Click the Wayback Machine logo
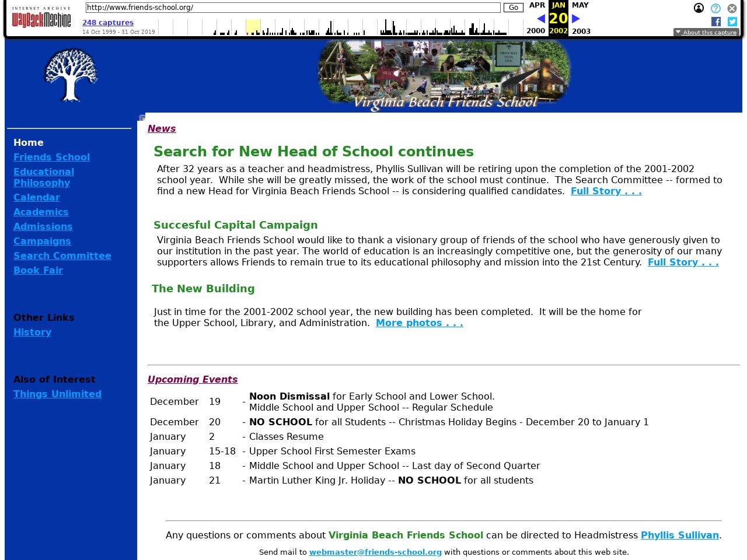Viewport: 747px width, 560px height. click(41, 18)
